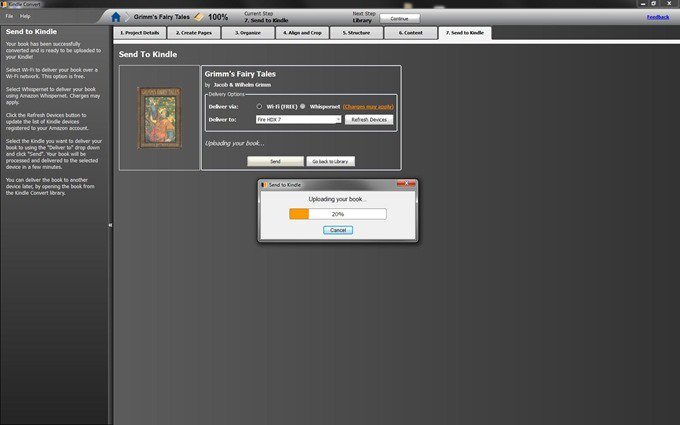Collapse the left help panel arrow
Viewport: 680px width, 425px height.
click(x=110, y=225)
